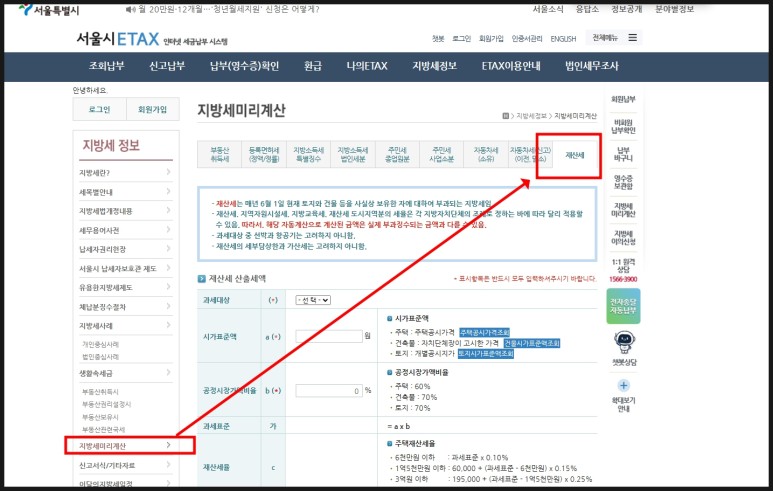
Task: Open 개인중심사례 under 지방세사례
Action: 101,344
